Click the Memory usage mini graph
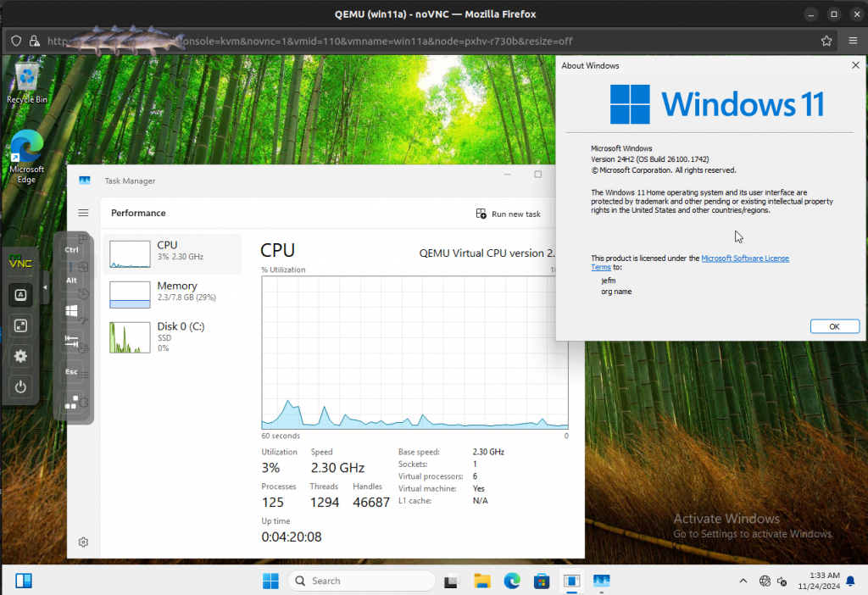This screenshot has width=868, height=595. (x=130, y=294)
